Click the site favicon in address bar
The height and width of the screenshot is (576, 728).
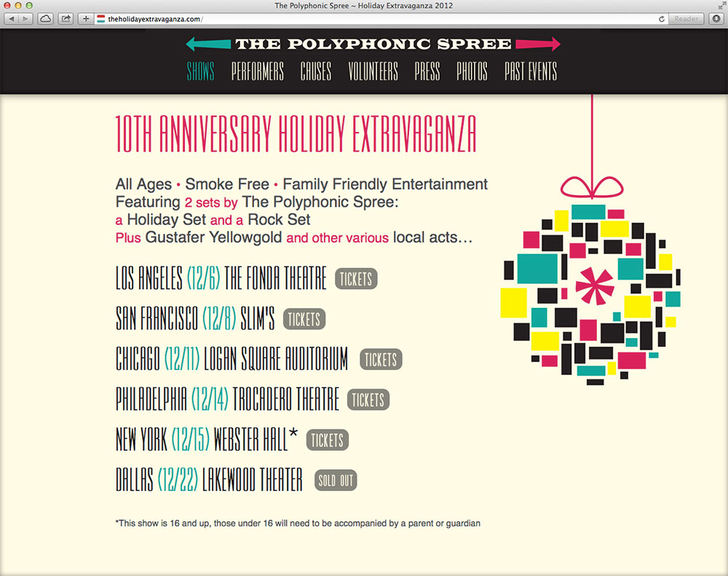(100, 19)
